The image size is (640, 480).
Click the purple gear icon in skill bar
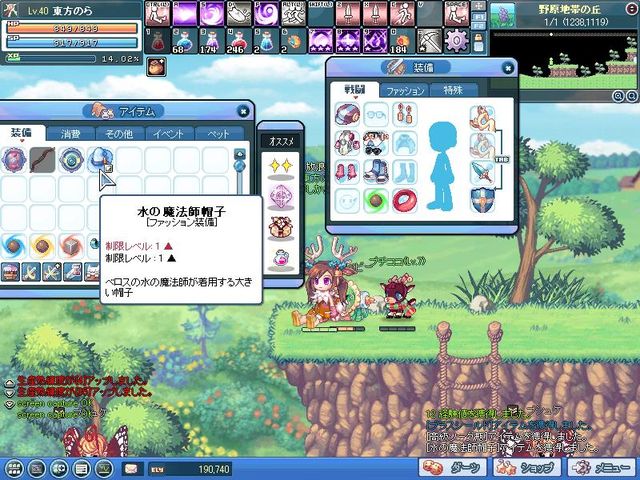click(457, 41)
